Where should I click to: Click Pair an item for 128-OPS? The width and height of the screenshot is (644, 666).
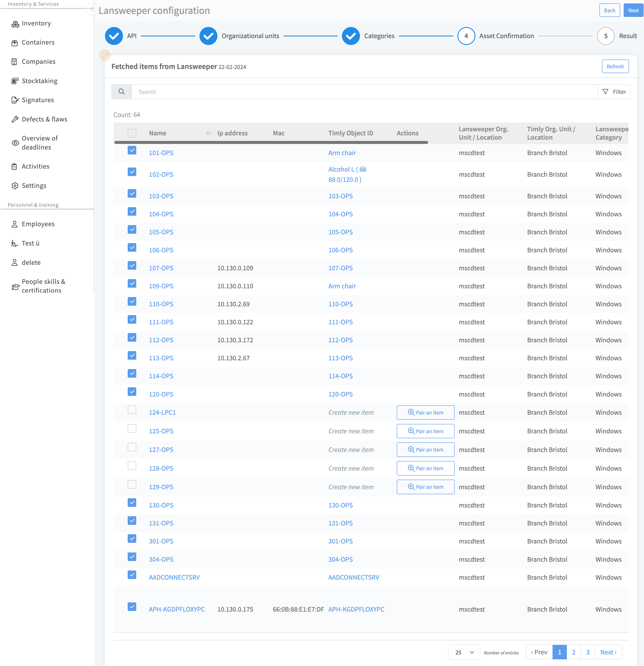(425, 468)
